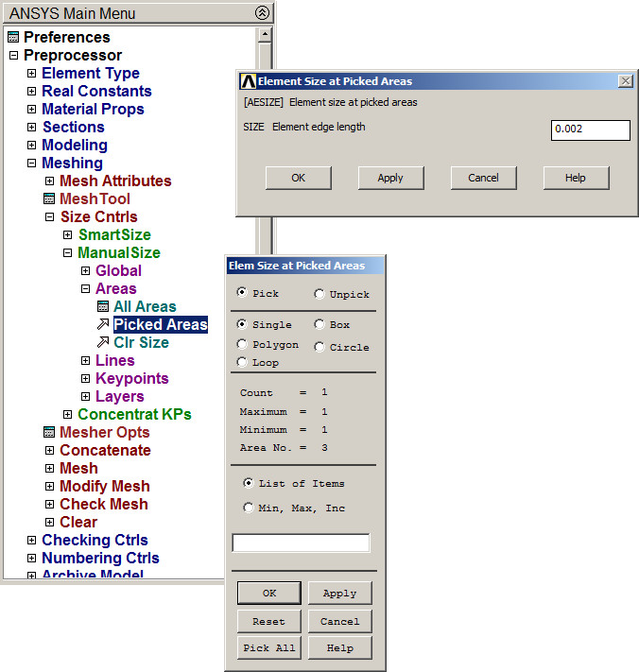The height and width of the screenshot is (672, 639).
Task: Enable the Min, Max, Inc option
Action: 249,508
